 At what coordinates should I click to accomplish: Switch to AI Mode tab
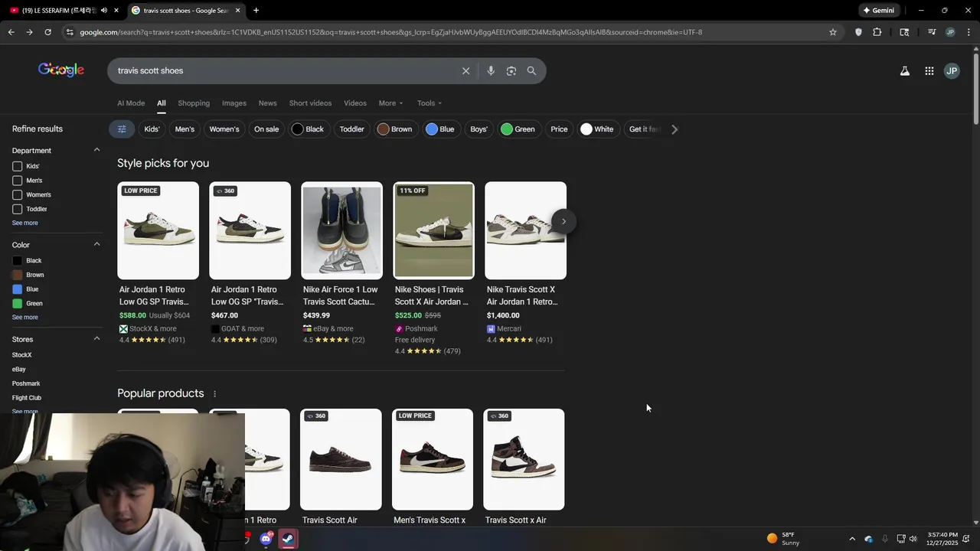(131, 103)
